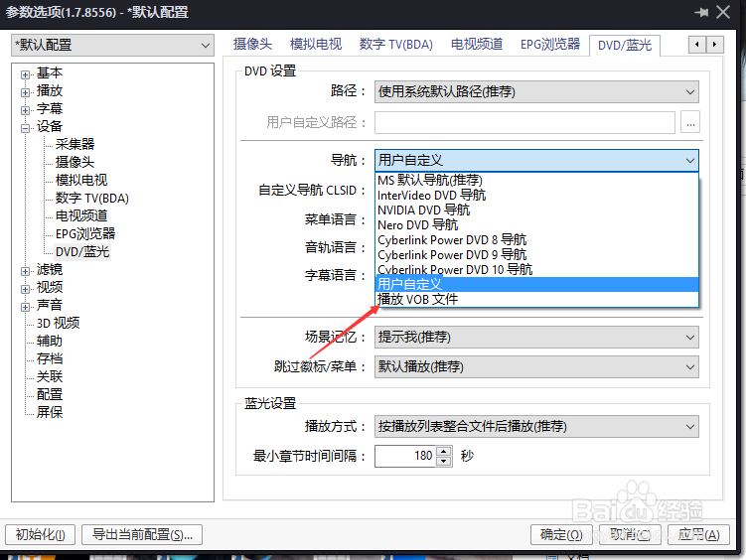Pin the preferences window with pushpin icon
The width and height of the screenshot is (746, 560).
700,12
